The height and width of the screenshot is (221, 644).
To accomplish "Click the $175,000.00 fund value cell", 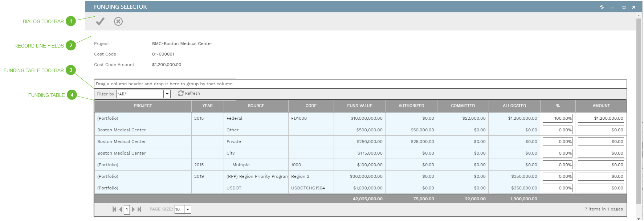I will pos(360,153).
